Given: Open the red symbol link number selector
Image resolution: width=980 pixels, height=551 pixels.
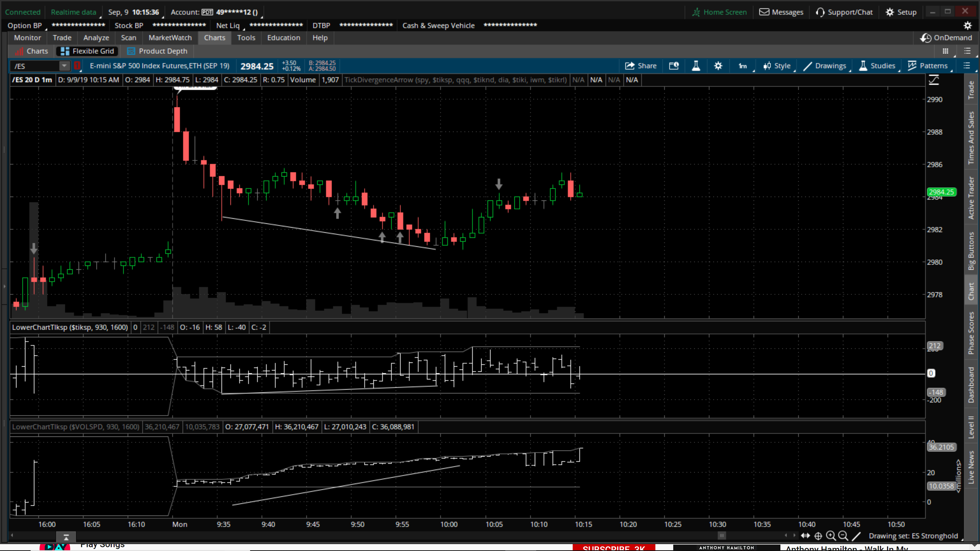Looking at the screenshot, I should click(x=77, y=66).
